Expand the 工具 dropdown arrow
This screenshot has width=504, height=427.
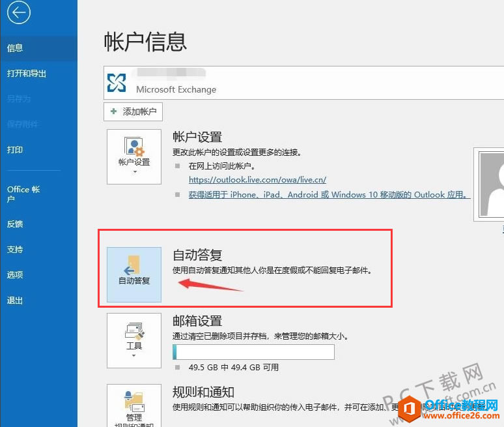[134, 355]
